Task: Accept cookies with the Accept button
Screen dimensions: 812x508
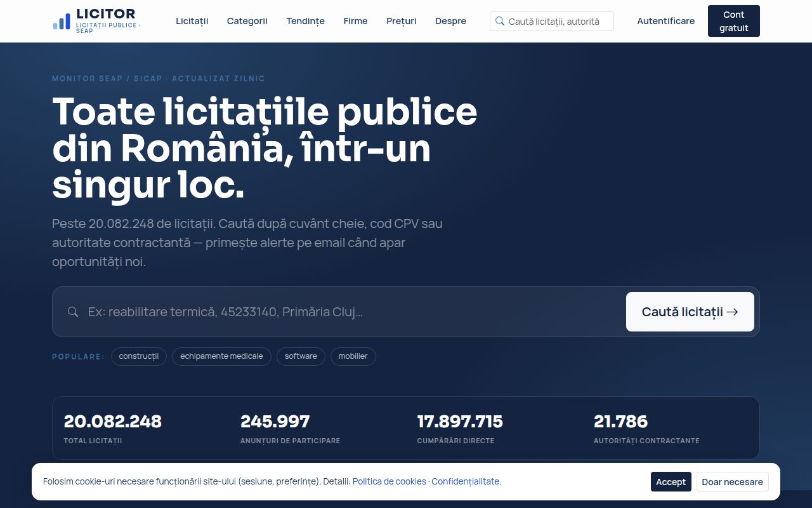Action: pos(671,482)
